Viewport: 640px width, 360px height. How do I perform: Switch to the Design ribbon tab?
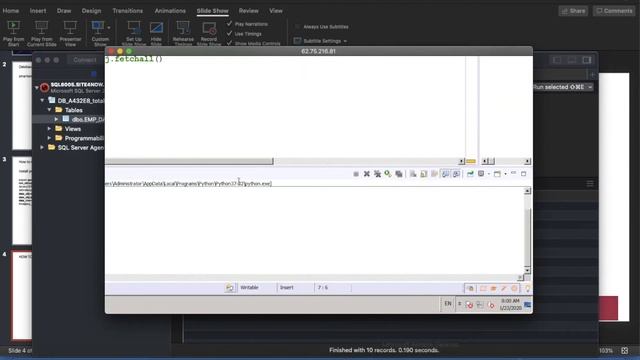[91, 11]
